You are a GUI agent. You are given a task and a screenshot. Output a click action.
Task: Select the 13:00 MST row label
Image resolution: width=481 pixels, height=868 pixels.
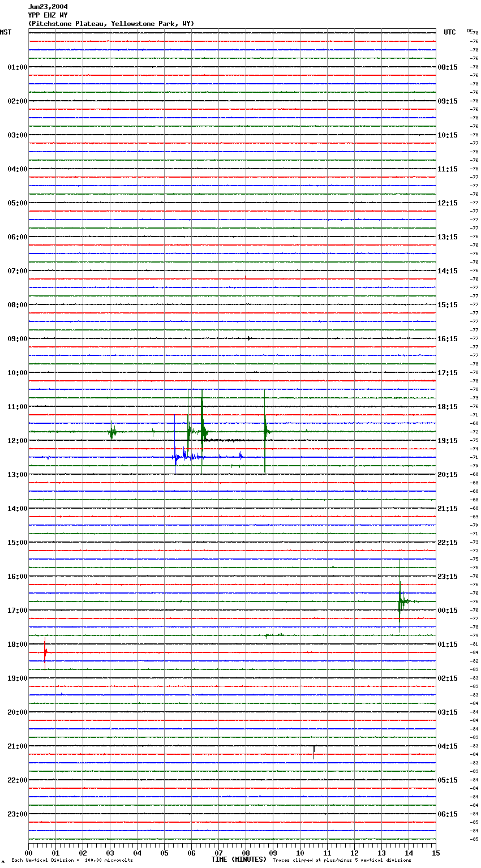(17, 474)
